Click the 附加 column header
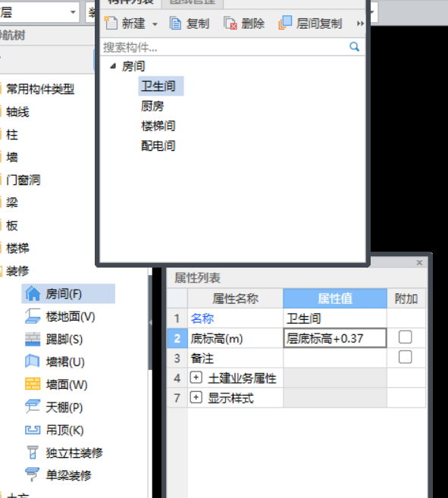The width and height of the screenshot is (448, 498). point(406,299)
